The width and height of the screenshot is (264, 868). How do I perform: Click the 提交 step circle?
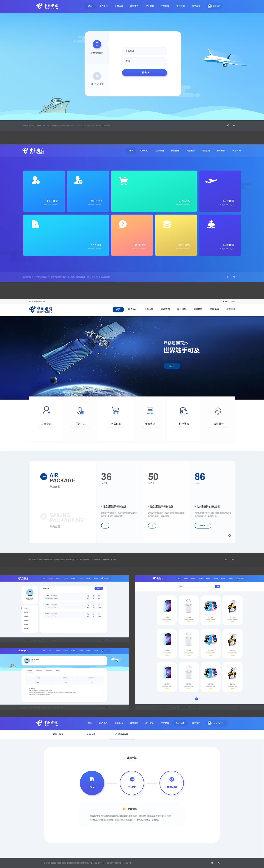(x=92, y=783)
